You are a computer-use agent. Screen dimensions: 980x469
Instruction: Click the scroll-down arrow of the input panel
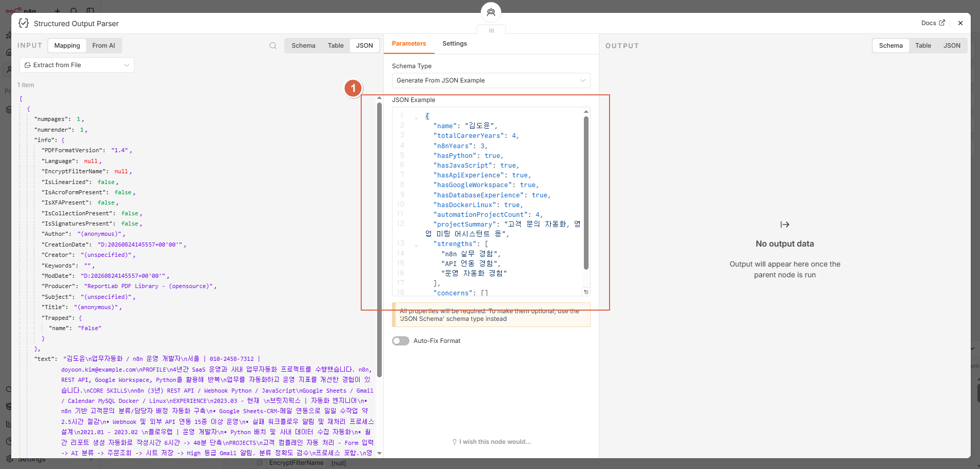click(379, 453)
